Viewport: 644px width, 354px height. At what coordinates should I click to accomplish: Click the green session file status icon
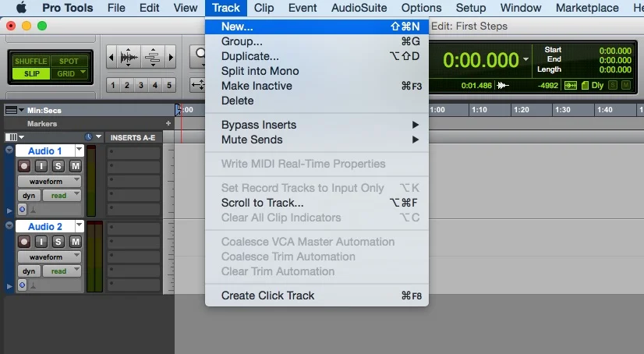coord(585,86)
